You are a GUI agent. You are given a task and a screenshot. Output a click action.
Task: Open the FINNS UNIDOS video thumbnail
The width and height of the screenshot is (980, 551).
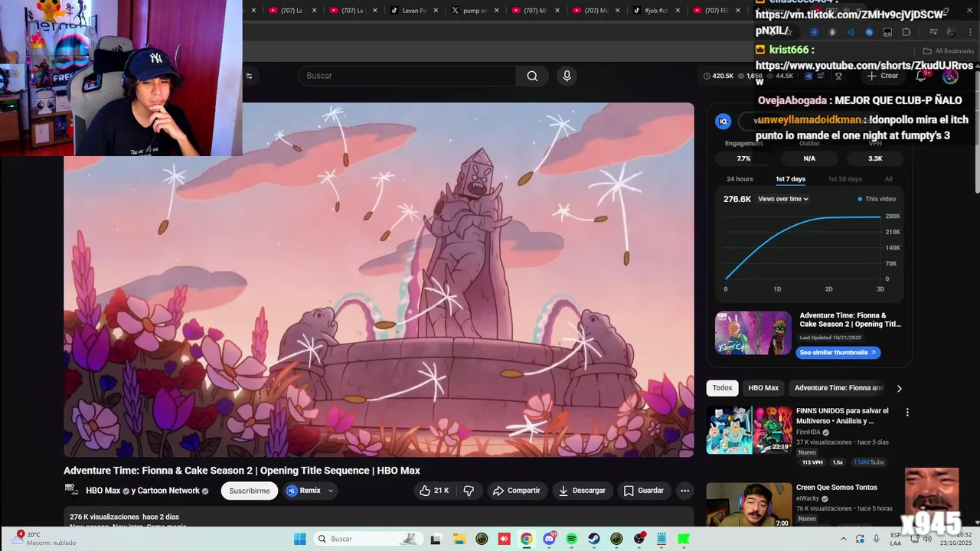[x=749, y=429]
